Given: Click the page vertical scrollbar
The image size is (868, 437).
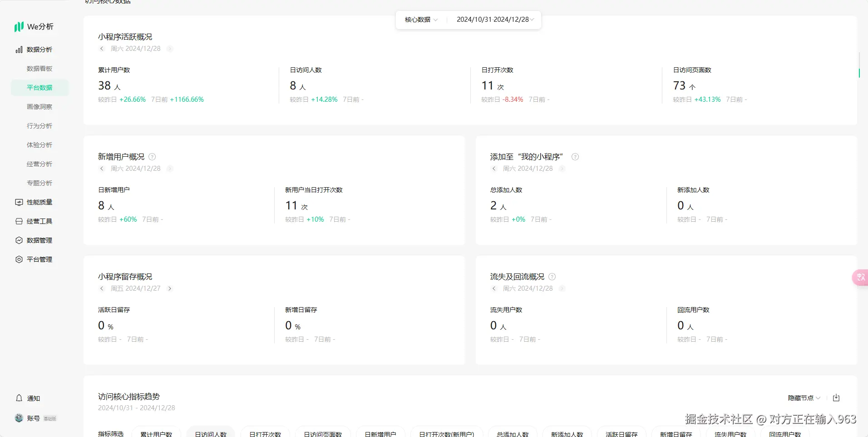Looking at the screenshot, I should (859, 65).
